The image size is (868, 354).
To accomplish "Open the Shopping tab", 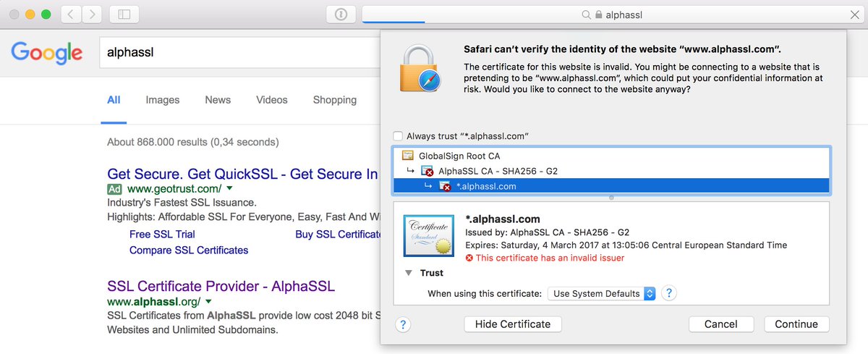I will coord(335,100).
